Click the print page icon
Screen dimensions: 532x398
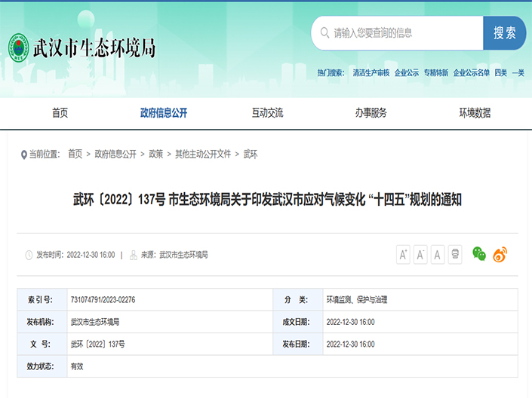(455, 255)
